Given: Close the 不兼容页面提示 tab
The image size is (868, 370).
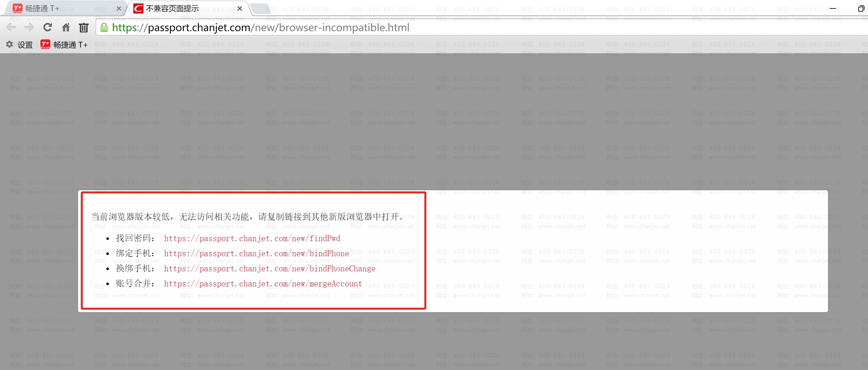Looking at the screenshot, I should [x=240, y=8].
